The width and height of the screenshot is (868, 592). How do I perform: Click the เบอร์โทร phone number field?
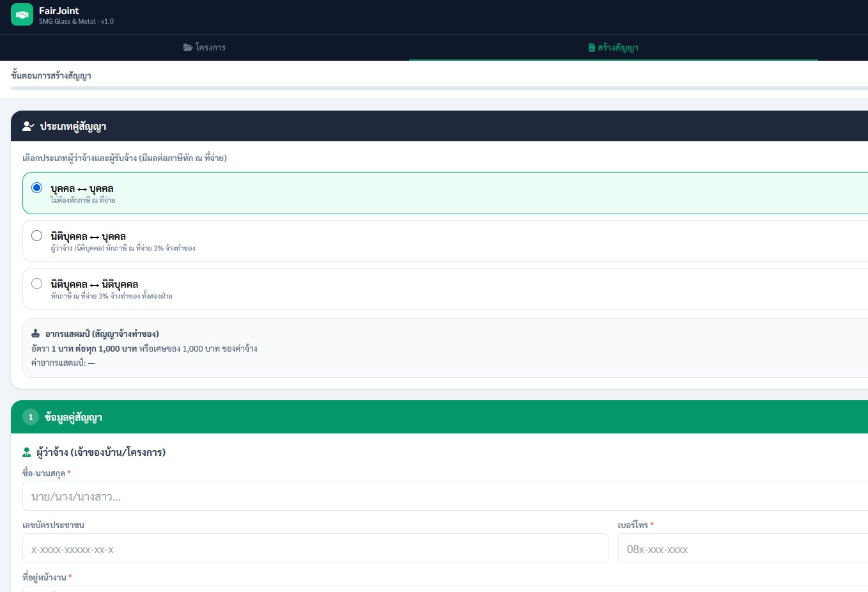tap(743, 549)
